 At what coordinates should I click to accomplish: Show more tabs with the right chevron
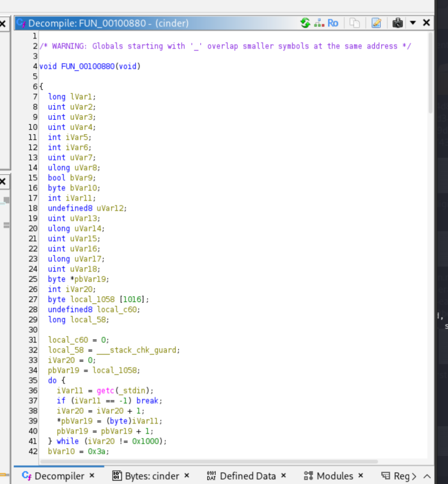point(414,476)
